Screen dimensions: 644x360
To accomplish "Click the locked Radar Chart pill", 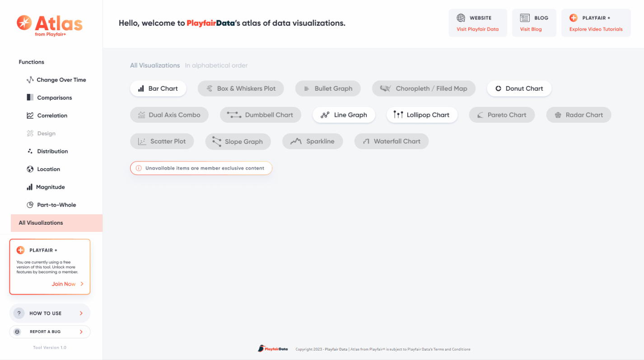I will click(x=579, y=115).
